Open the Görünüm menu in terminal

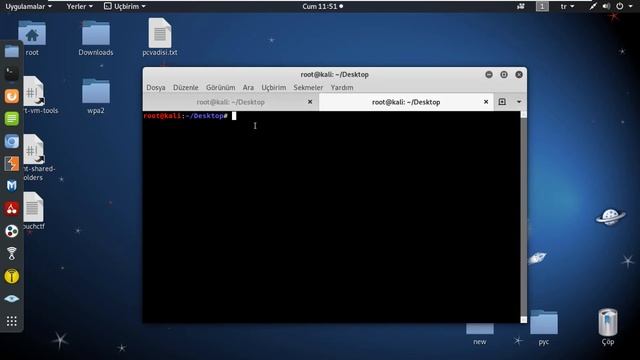(x=220, y=87)
